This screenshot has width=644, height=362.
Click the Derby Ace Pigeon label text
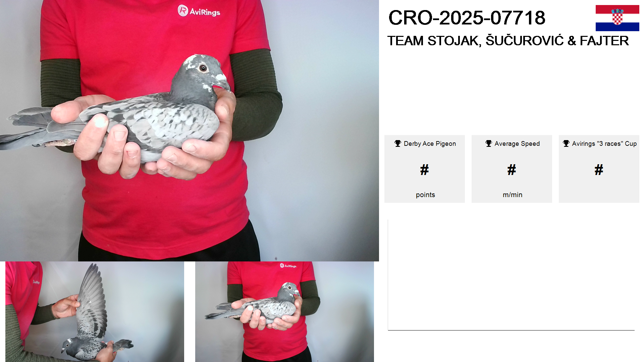tap(430, 143)
